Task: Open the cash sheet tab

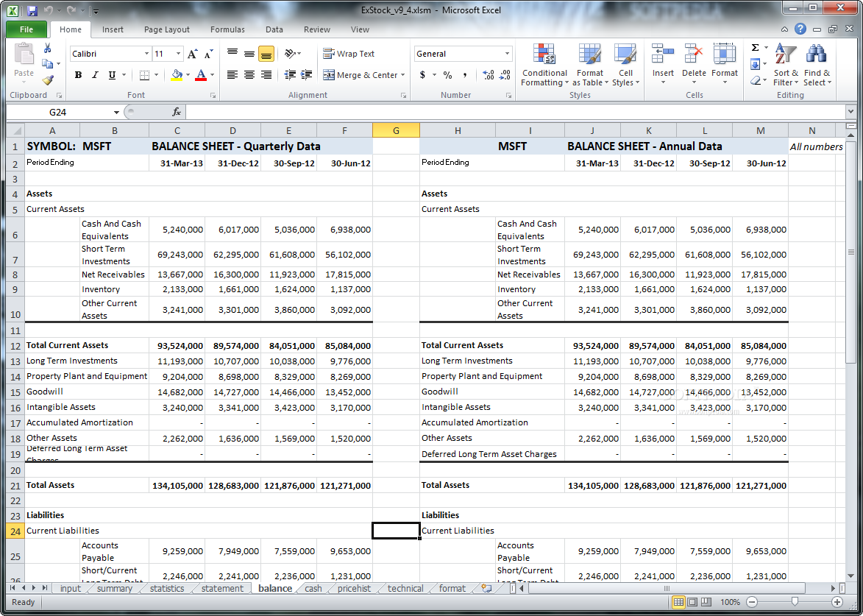Action: coord(313,589)
